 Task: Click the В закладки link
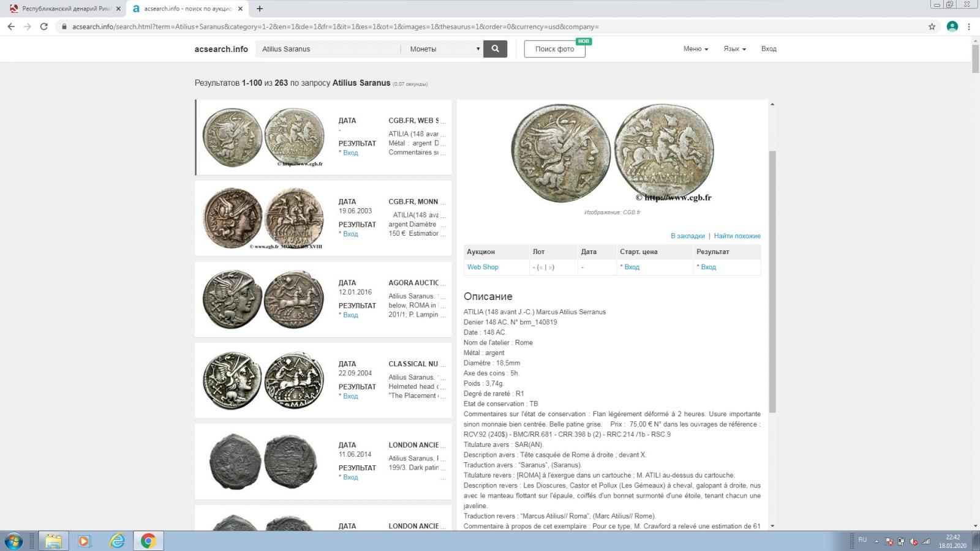tap(687, 236)
